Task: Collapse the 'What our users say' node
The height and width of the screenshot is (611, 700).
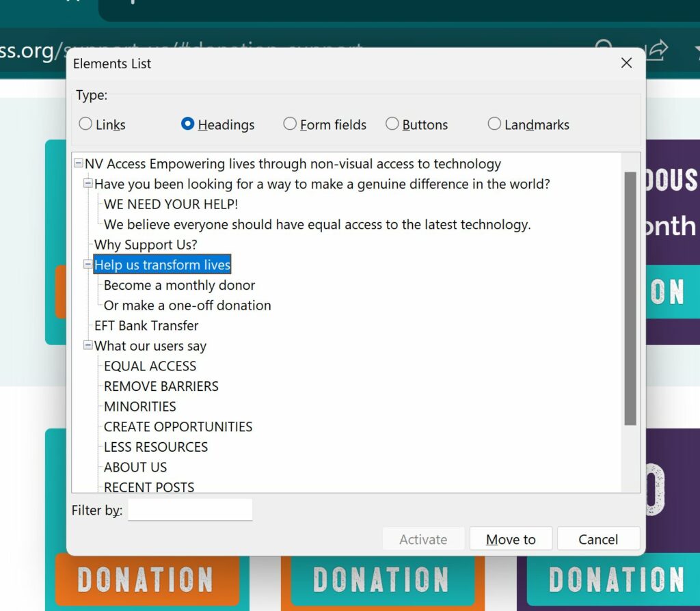Action: pos(88,346)
